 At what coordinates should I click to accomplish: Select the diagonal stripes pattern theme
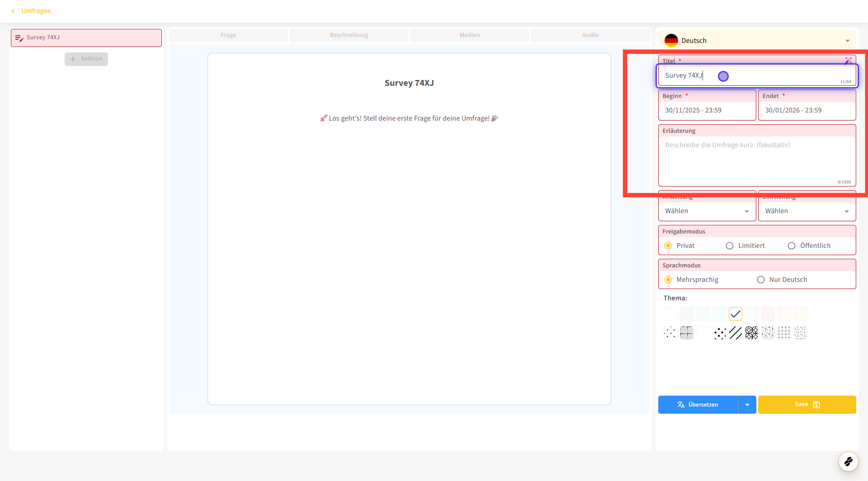[736, 333]
